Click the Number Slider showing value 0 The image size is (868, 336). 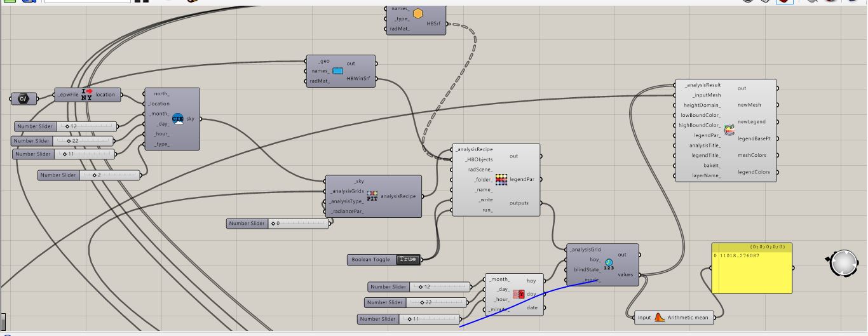278,223
